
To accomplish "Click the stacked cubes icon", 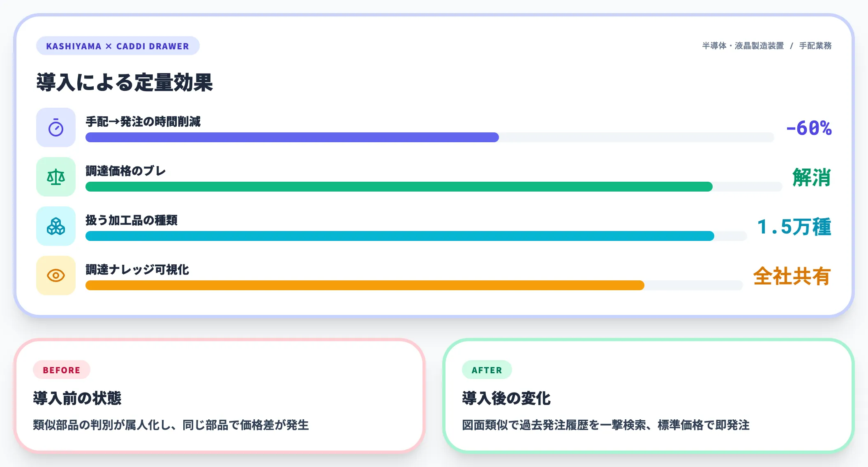I will (x=56, y=227).
